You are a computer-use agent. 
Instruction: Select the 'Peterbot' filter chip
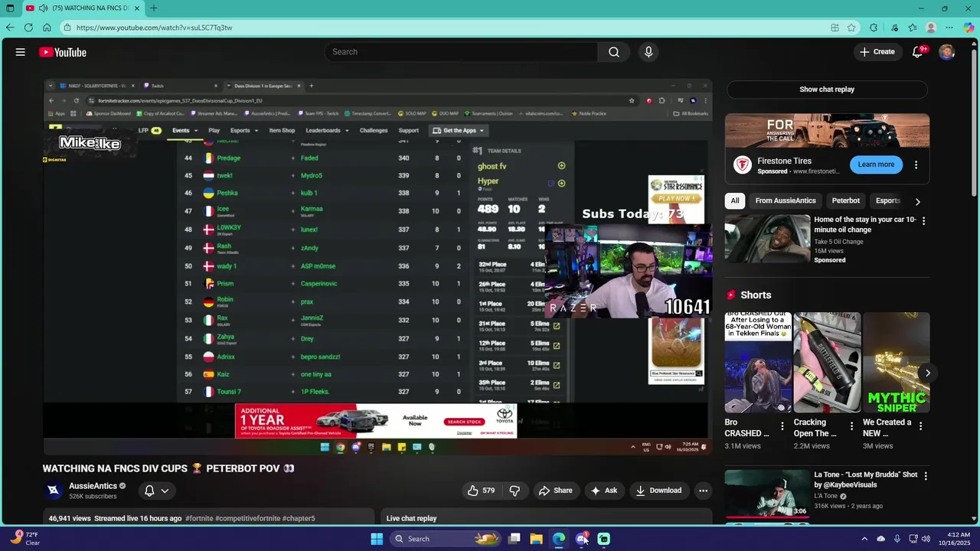click(x=846, y=201)
